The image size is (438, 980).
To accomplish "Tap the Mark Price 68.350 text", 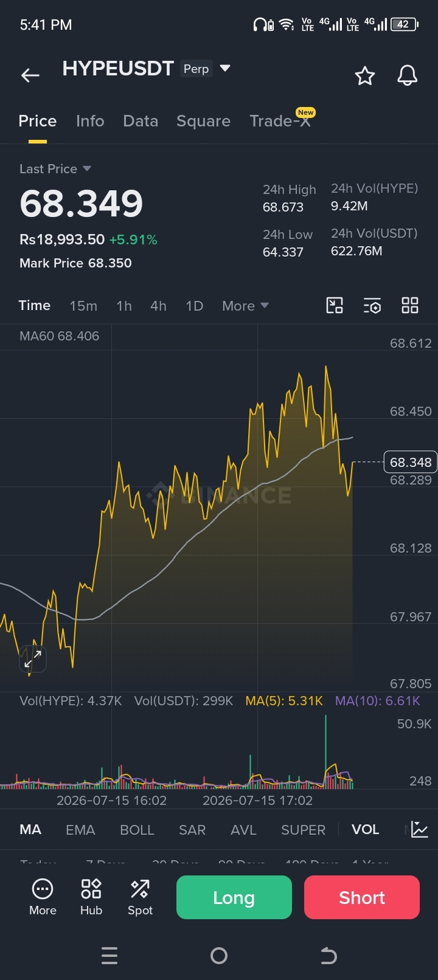I will tap(75, 263).
